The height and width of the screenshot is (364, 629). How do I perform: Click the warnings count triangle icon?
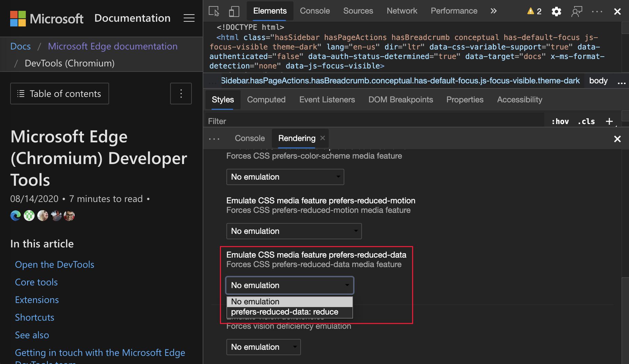[530, 11]
